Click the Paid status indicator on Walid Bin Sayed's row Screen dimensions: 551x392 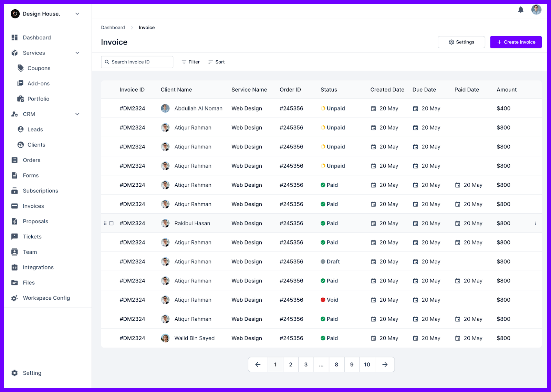(x=329, y=338)
